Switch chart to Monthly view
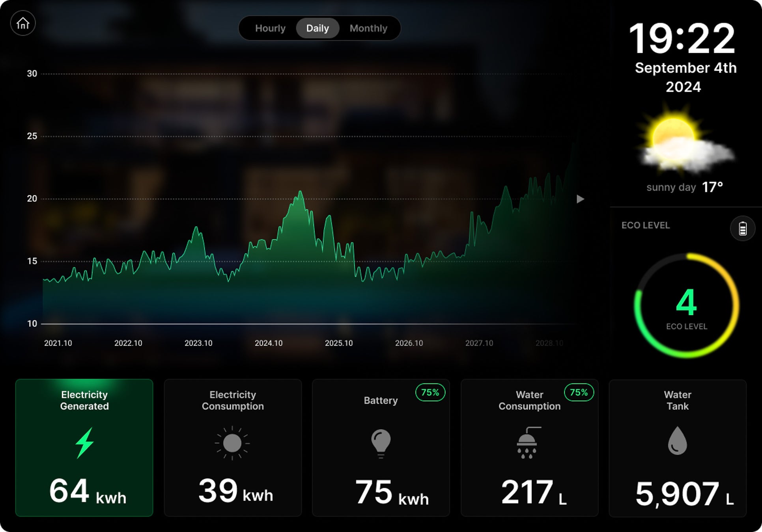This screenshot has width=762, height=532. click(x=368, y=28)
